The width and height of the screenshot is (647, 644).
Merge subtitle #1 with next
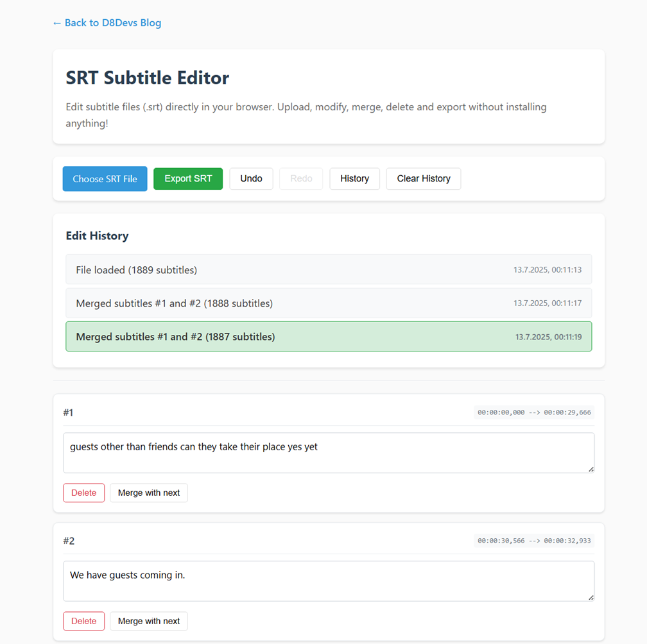tap(149, 493)
